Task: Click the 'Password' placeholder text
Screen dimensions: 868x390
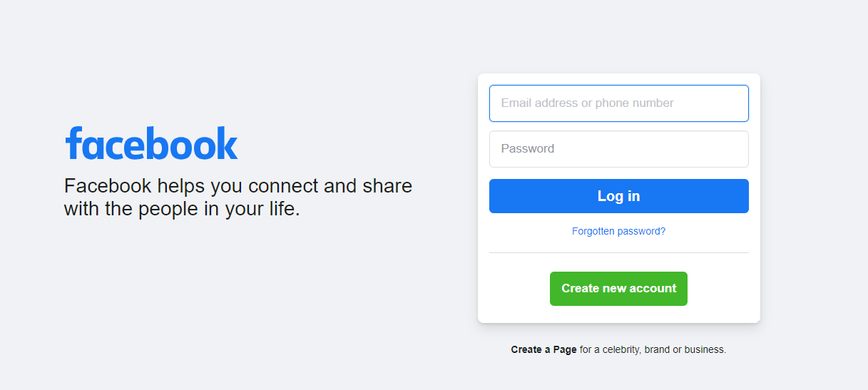Action: click(527, 149)
